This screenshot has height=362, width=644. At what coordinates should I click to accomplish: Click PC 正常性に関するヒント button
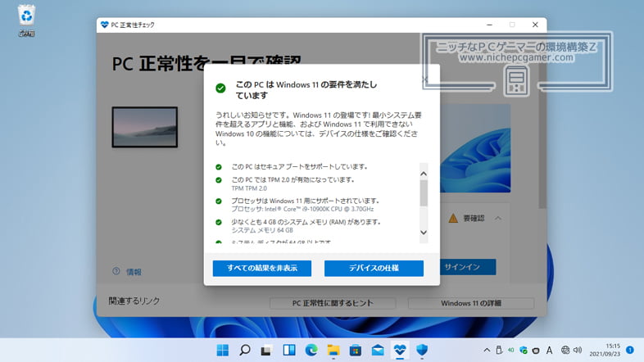click(333, 303)
